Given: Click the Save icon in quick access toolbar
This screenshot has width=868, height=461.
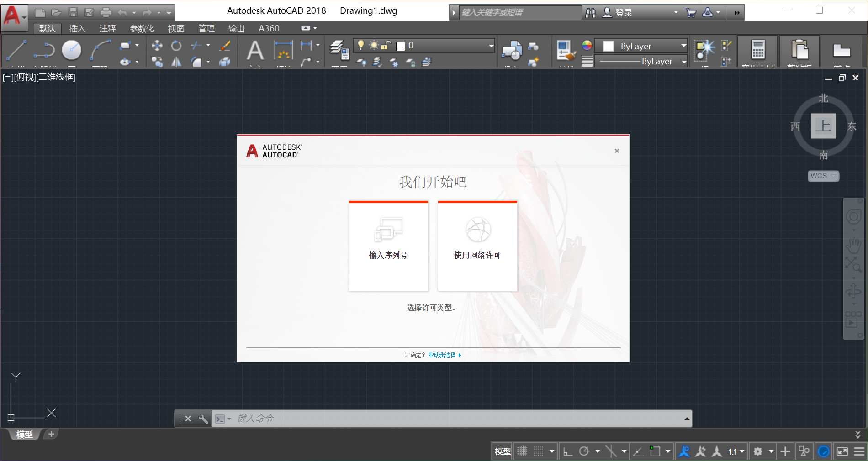Looking at the screenshot, I should coord(73,13).
